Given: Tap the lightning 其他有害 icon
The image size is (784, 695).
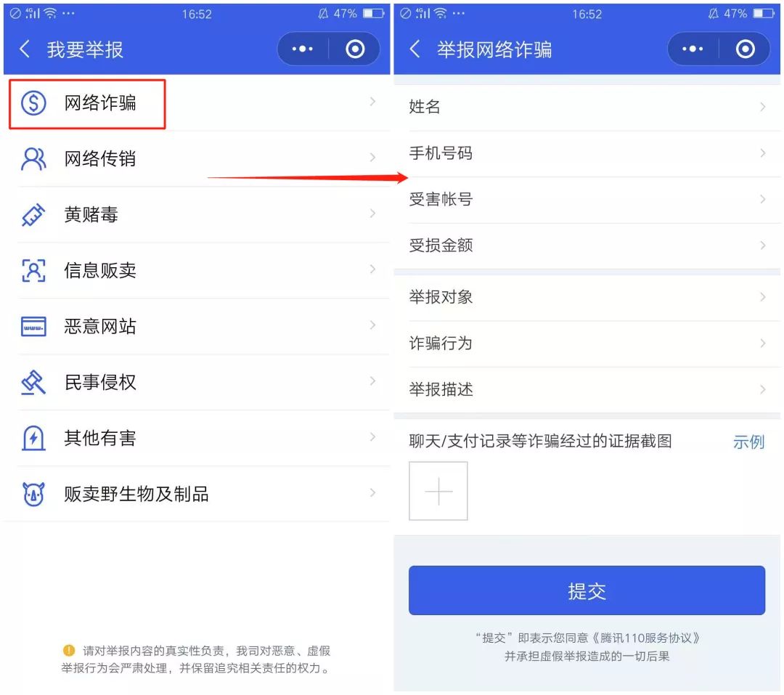Looking at the screenshot, I should (x=33, y=439).
